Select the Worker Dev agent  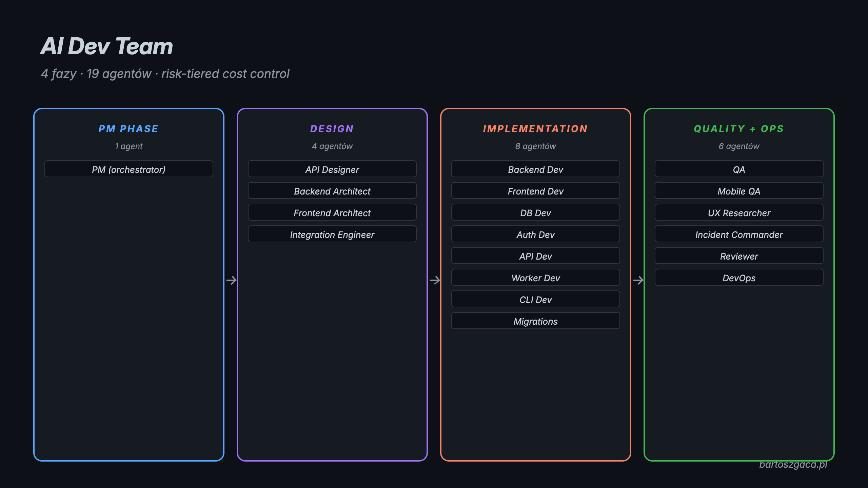click(536, 277)
